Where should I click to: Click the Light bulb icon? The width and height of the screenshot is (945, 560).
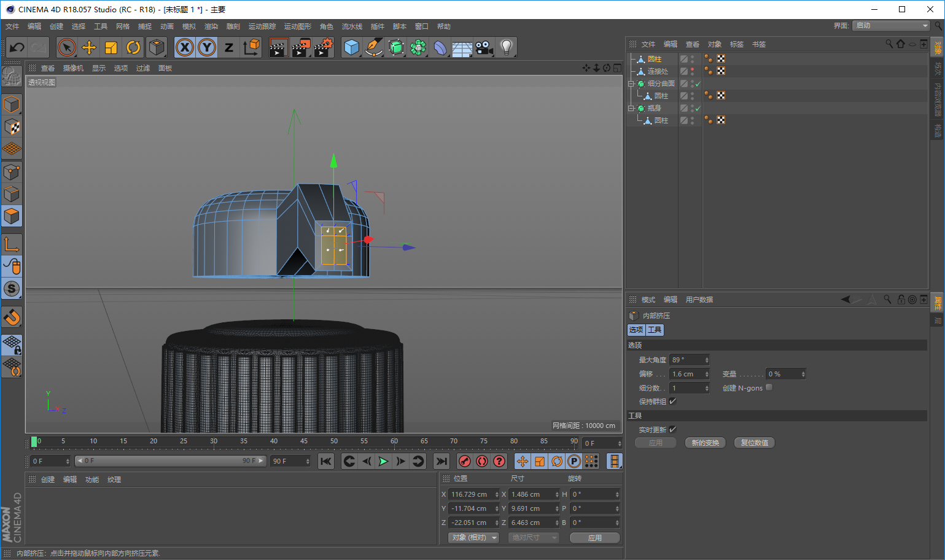507,47
